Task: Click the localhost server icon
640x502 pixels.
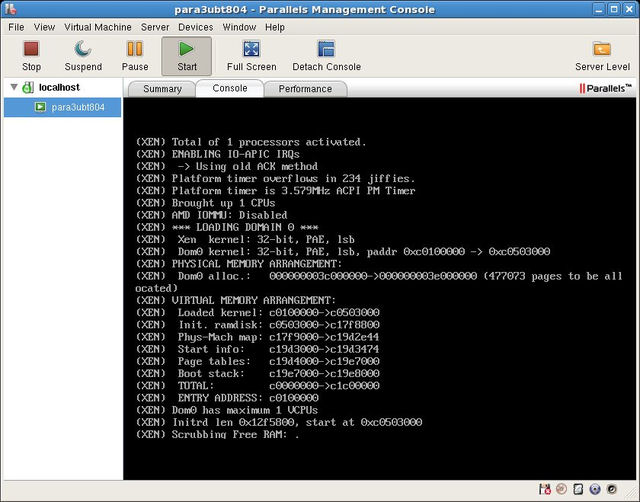Action: coord(28,87)
